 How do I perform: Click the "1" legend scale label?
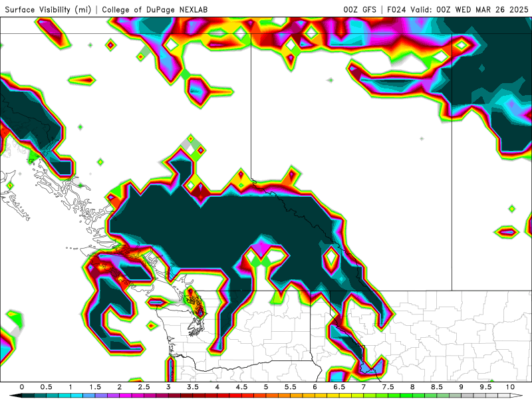pyautogui.click(x=70, y=387)
